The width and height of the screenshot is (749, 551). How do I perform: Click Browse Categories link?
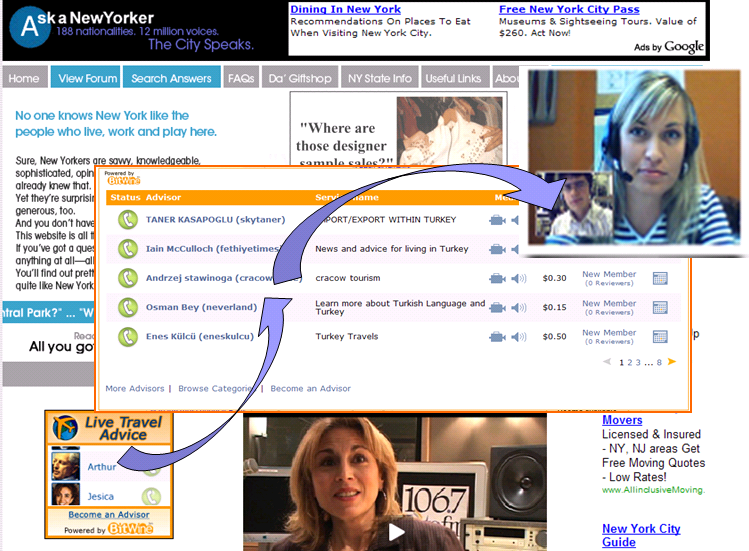[x=215, y=389]
